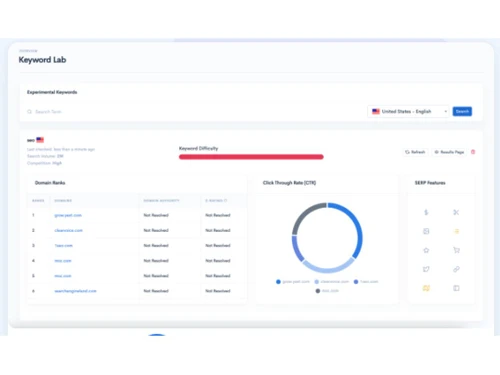Toggle the blue rank 1 domain legend dot
Viewport: 500px width, 375px height.
(278, 282)
